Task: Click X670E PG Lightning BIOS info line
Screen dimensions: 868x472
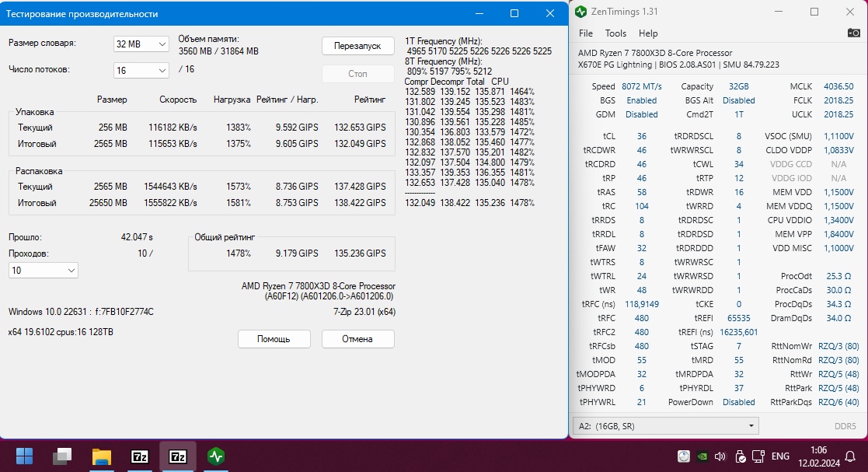Action: tap(678, 65)
